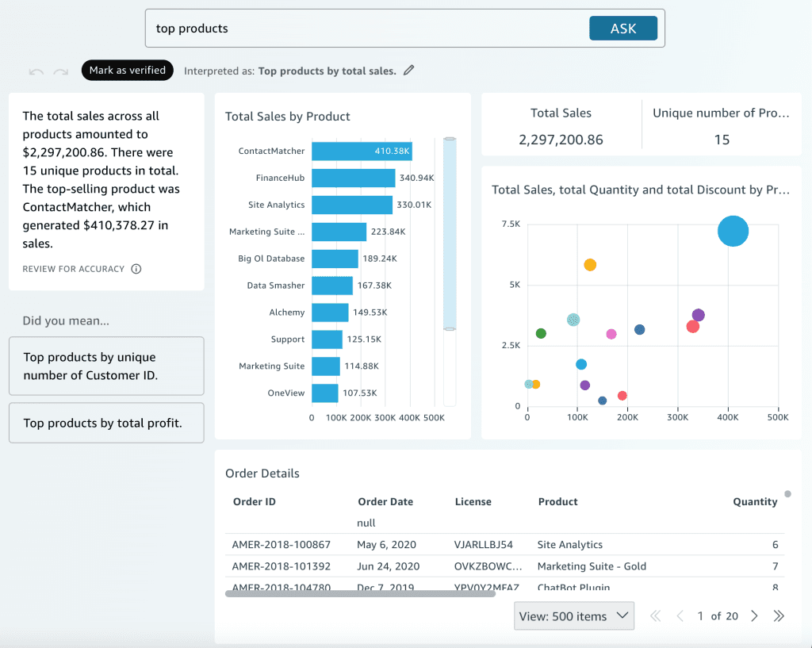The image size is (812, 648).
Task: Click the 'Jun 24, 2020' date cell
Action: 388,566
